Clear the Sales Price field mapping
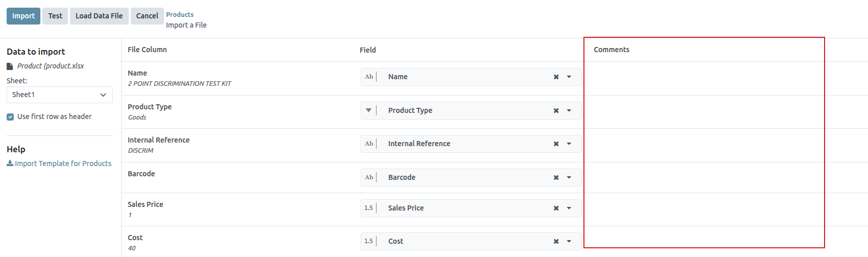Screen dimensions: 868x257 [x=556, y=208]
